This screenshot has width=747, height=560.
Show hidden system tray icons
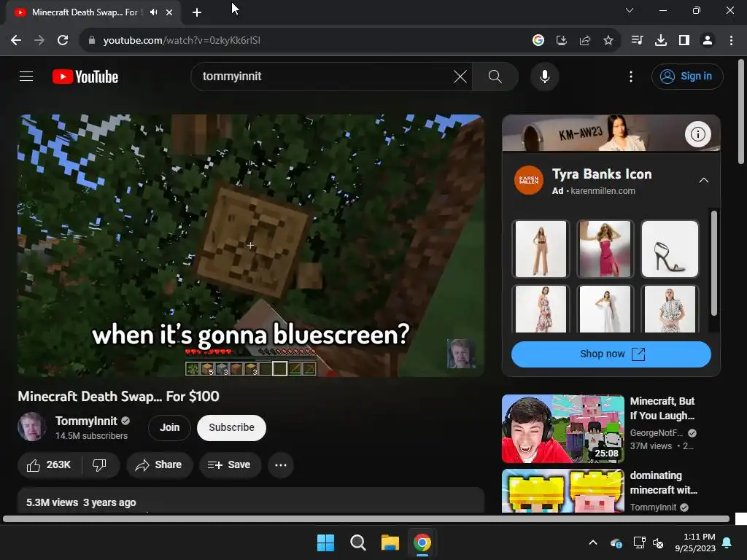pyautogui.click(x=592, y=542)
